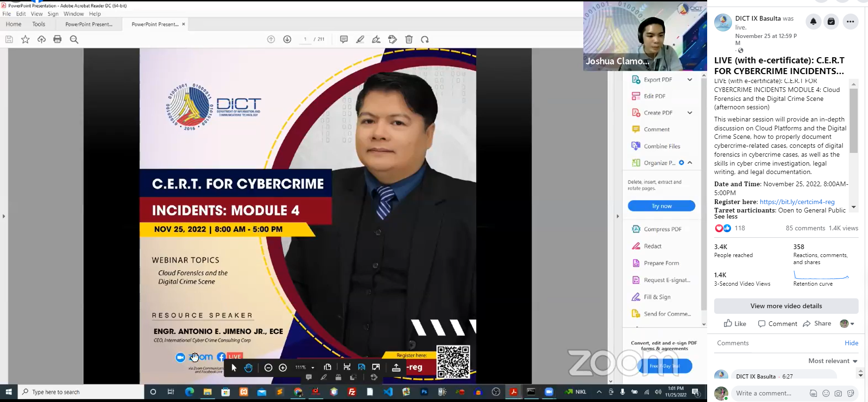Click the Save file icon in Acrobat toolbar
This screenshot has width=868, height=402.
click(x=9, y=39)
